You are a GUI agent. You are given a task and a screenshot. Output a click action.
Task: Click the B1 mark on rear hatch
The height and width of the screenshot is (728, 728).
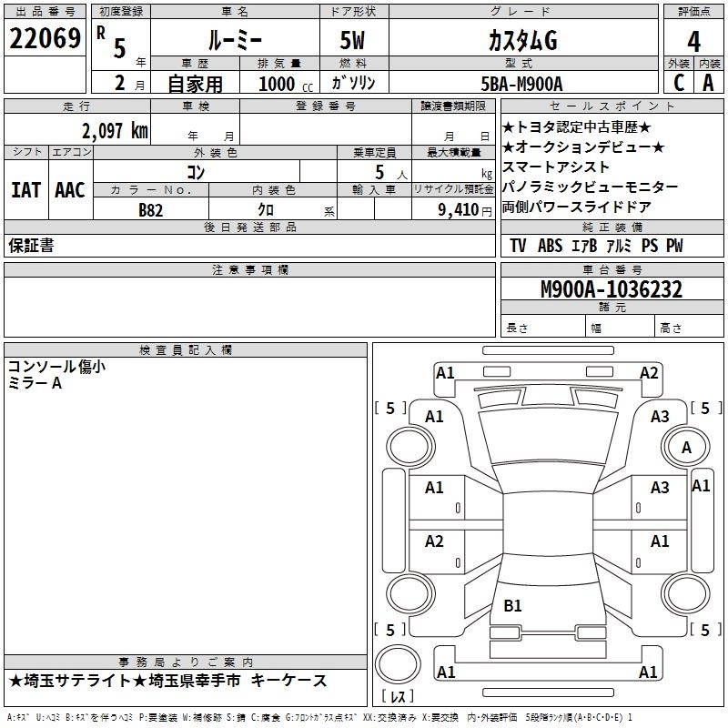(512, 605)
